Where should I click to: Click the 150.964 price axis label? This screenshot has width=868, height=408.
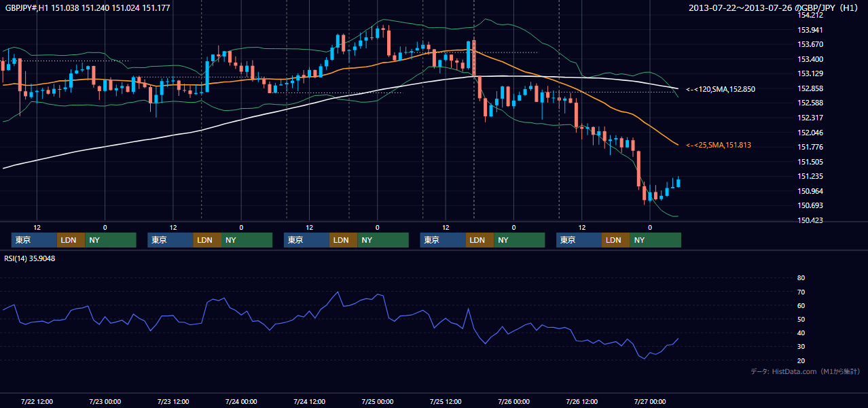[x=810, y=192]
